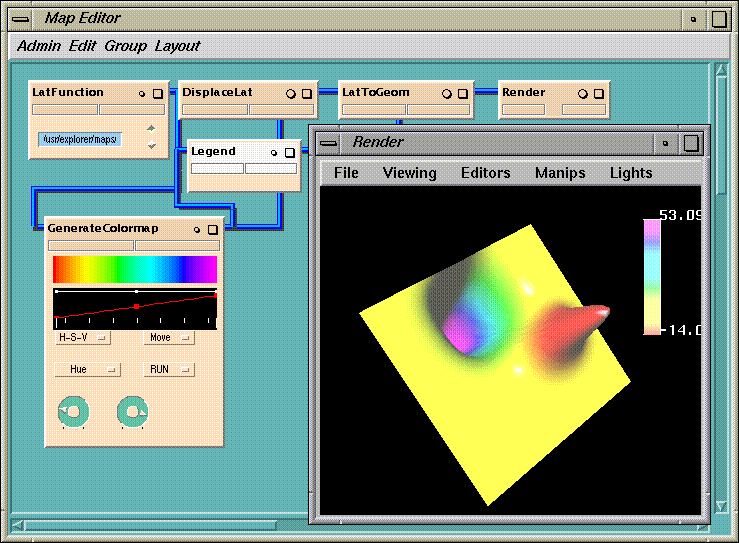The image size is (739, 543).
Task: Click the square icon on Render module node
Action: pyautogui.click(x=598, y=93)
